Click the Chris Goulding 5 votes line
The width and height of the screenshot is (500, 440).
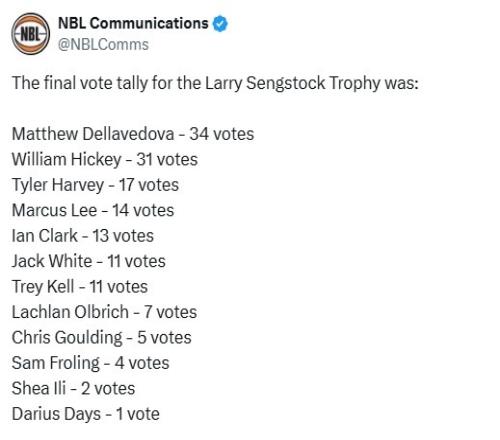(102, 337)
